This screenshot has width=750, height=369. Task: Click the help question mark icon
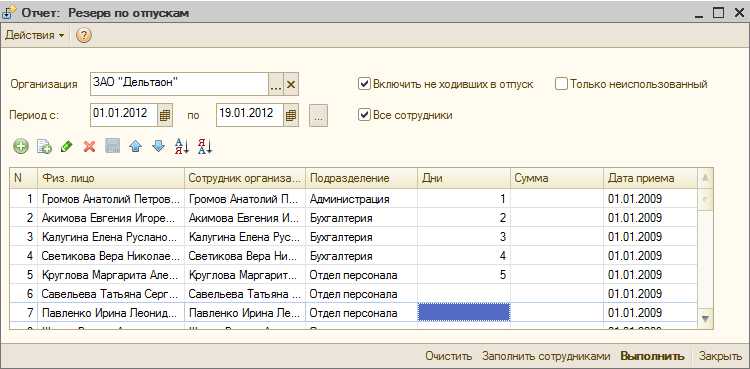pos(84,35)
